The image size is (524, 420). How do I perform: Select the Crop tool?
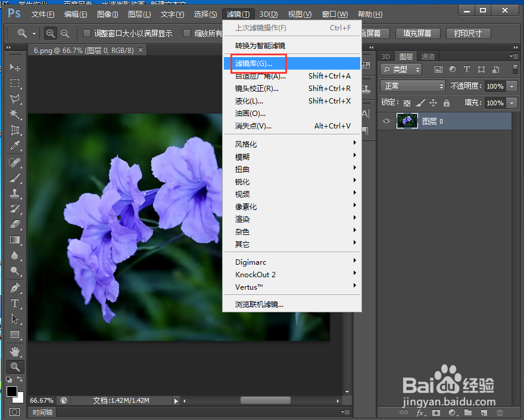pyautogui.click(x=15, y=130)
